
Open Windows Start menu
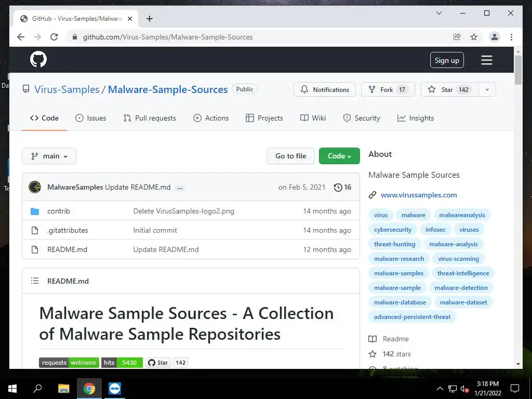pos(12,389)
